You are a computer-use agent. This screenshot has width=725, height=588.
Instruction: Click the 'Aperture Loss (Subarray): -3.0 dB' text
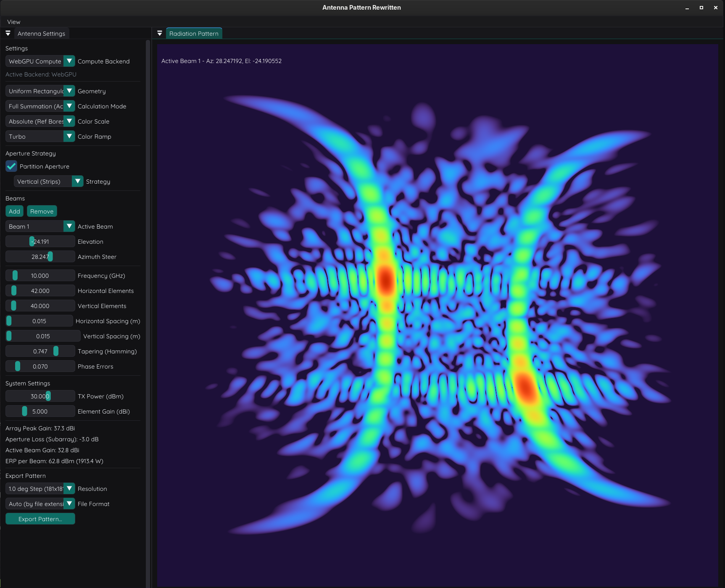click(x=52, y=439)
